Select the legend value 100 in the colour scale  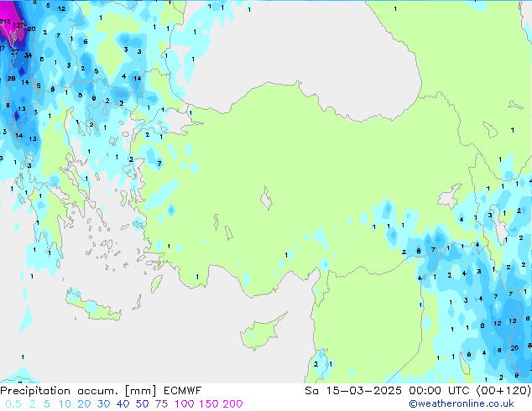pyautogui.click(x=185, y=404)
